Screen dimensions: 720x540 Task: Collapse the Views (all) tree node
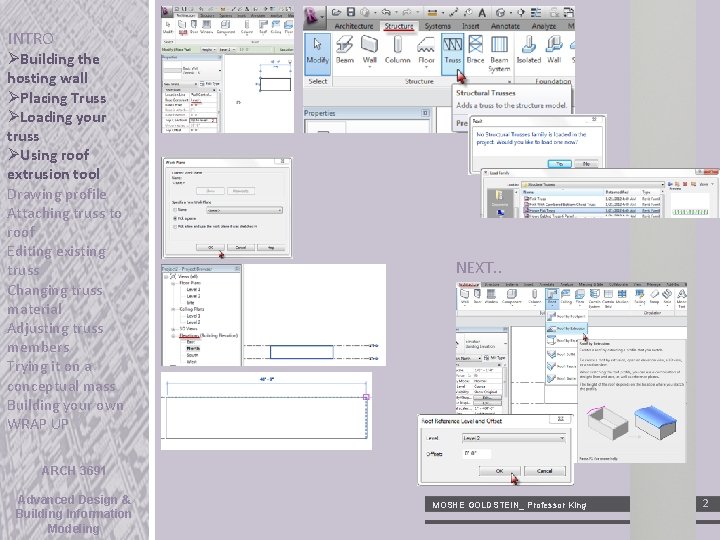coord(166,277)
